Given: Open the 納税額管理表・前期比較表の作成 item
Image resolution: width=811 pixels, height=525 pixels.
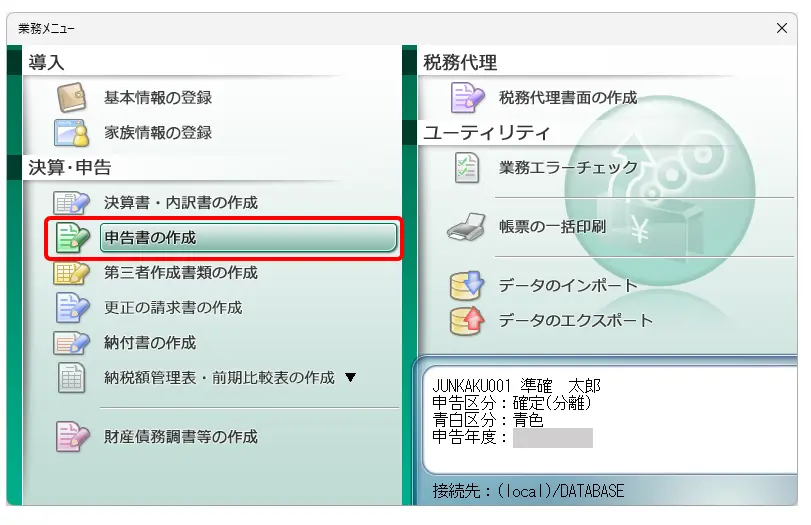Looking at the screenshot, I should pyautogui.click(x=218, y=378).
